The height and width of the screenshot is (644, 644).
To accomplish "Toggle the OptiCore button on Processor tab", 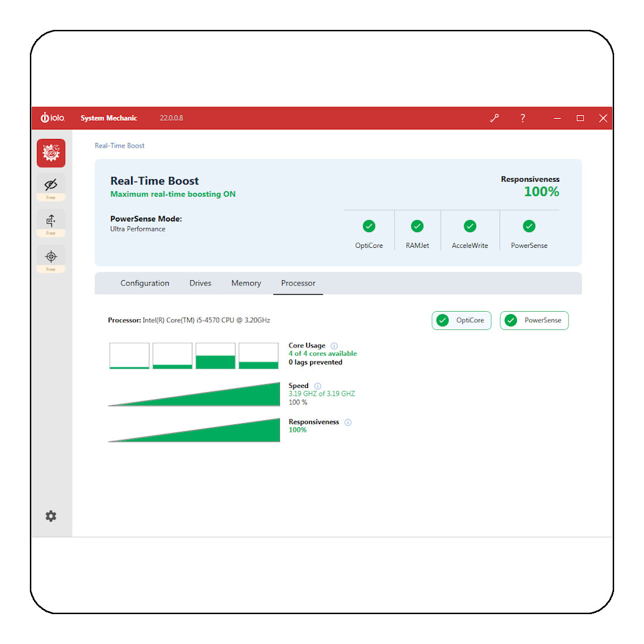I will 461,321.
